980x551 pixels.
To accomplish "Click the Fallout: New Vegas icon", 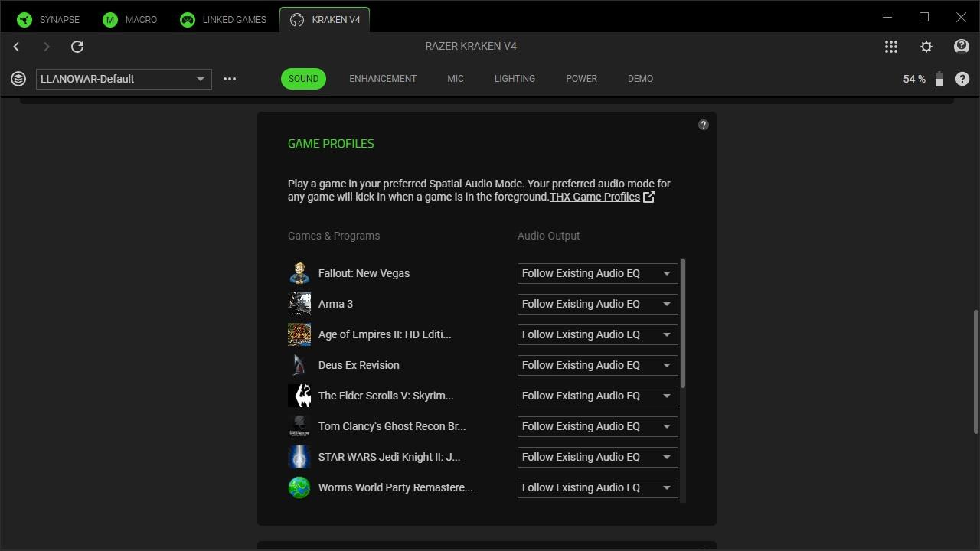I will [x=299, y=273].
